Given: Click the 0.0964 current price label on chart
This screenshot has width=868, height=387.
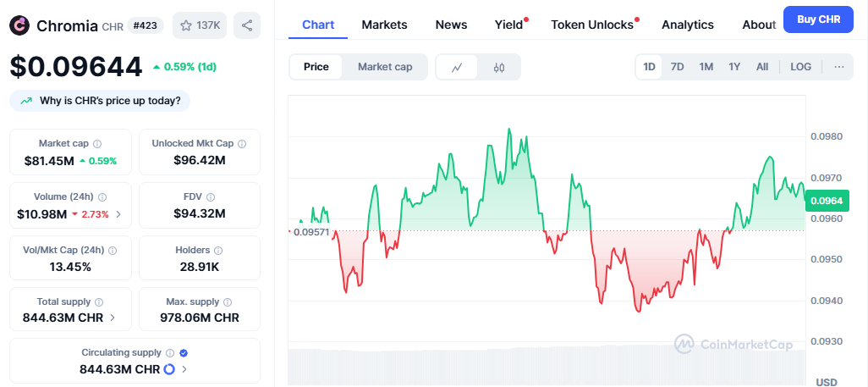Looking at the screenshot, I should pos(827,201).
